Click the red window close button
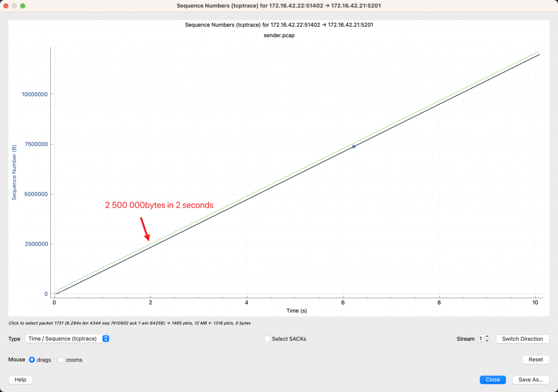 click(x=6, y=5)
